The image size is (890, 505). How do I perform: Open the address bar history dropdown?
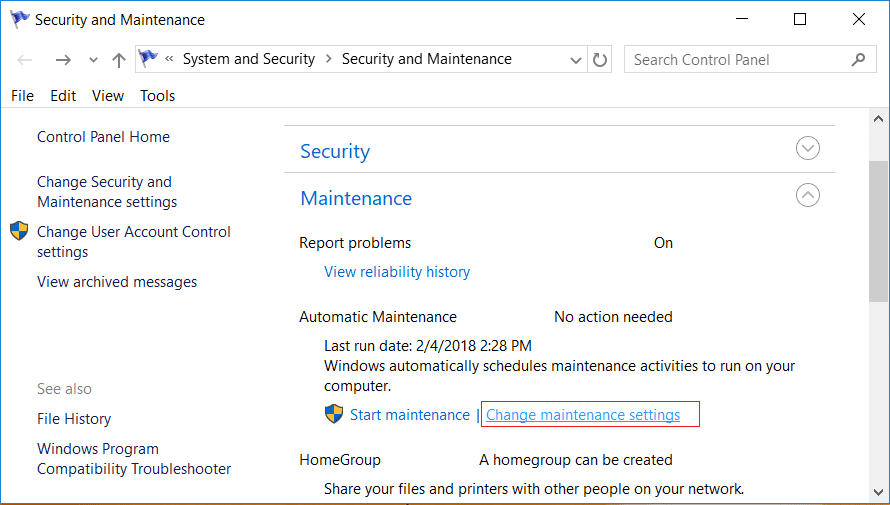pos(576,60)
